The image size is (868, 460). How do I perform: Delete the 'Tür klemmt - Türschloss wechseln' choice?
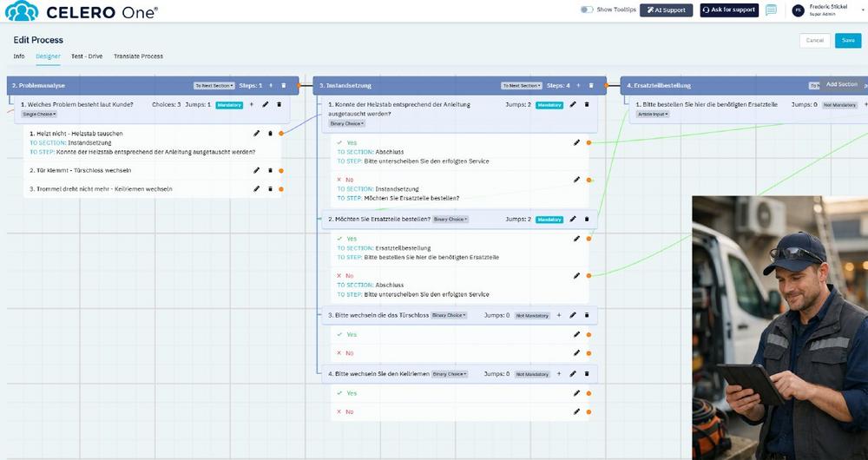[x=270, y=170]
